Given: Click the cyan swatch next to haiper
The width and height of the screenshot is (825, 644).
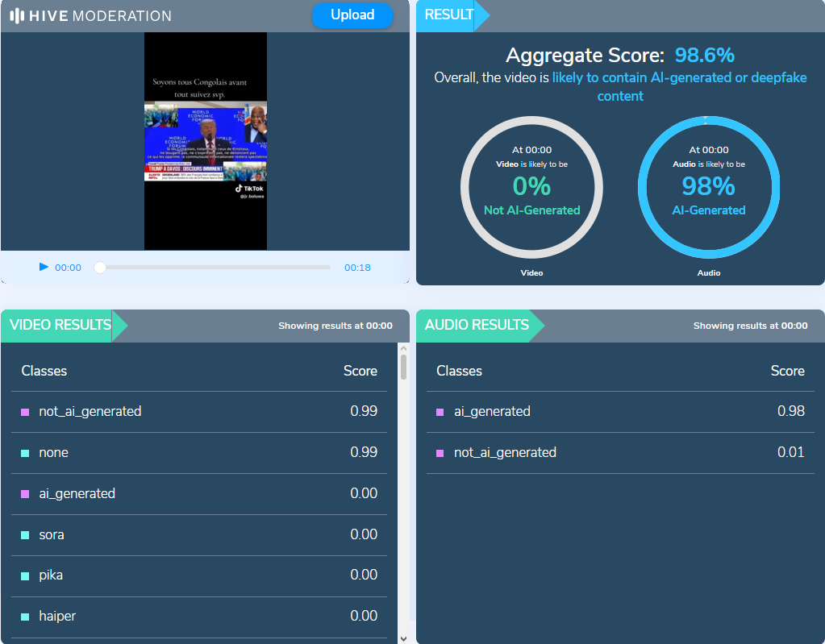Looking at the screenshot, I should (25, 617).
